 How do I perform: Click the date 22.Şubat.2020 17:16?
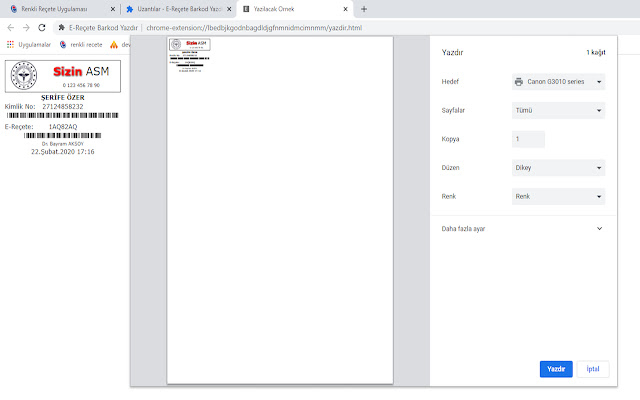tap(63, 151)
